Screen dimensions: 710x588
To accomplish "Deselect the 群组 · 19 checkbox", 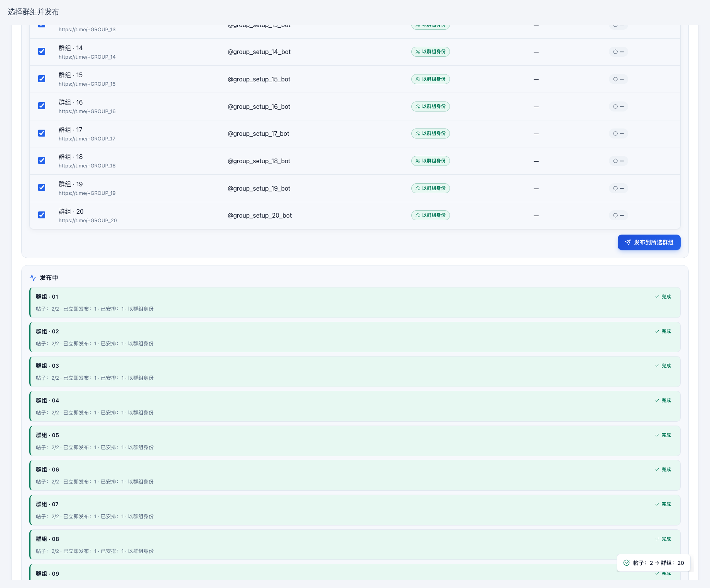I will [x=42, y=188].
